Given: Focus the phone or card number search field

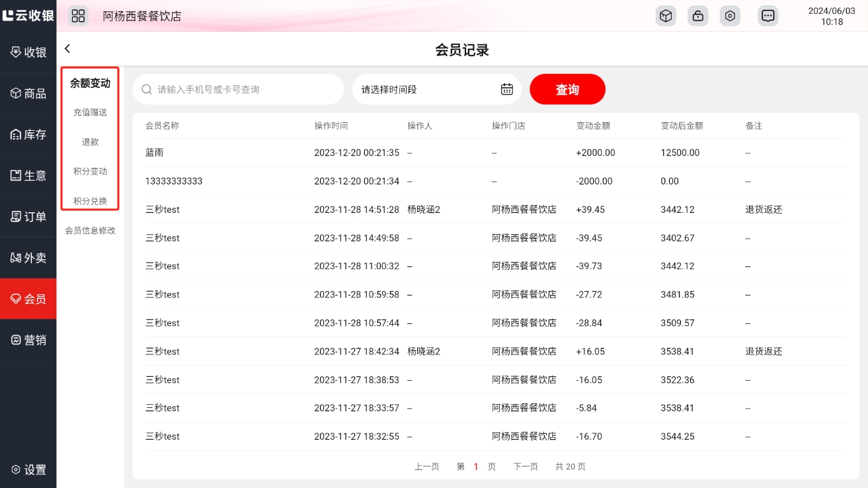Looking at the screenshot, I should click(245, 89).
